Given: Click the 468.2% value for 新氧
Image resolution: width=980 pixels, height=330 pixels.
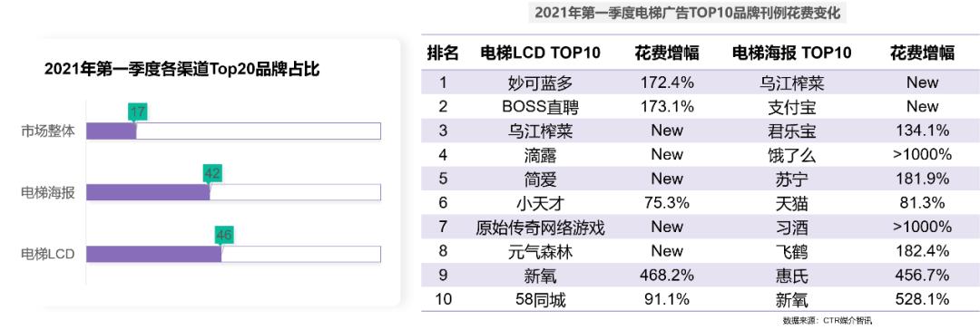Looking at the screenshot, I should (667, 275).
